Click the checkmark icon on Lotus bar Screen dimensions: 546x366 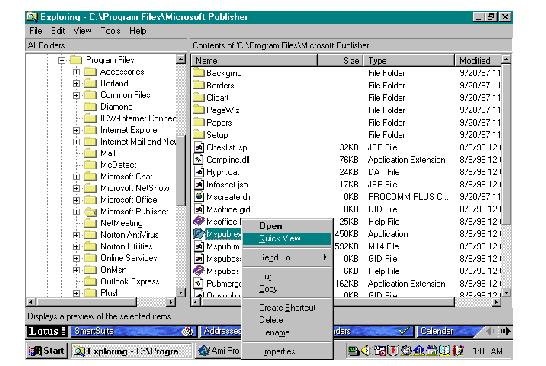pos(404,331)
